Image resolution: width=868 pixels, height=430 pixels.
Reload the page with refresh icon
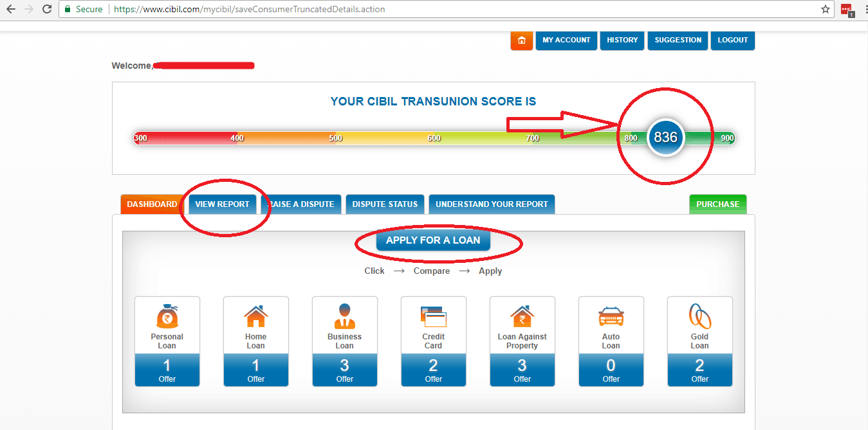[x=46, y=10]
